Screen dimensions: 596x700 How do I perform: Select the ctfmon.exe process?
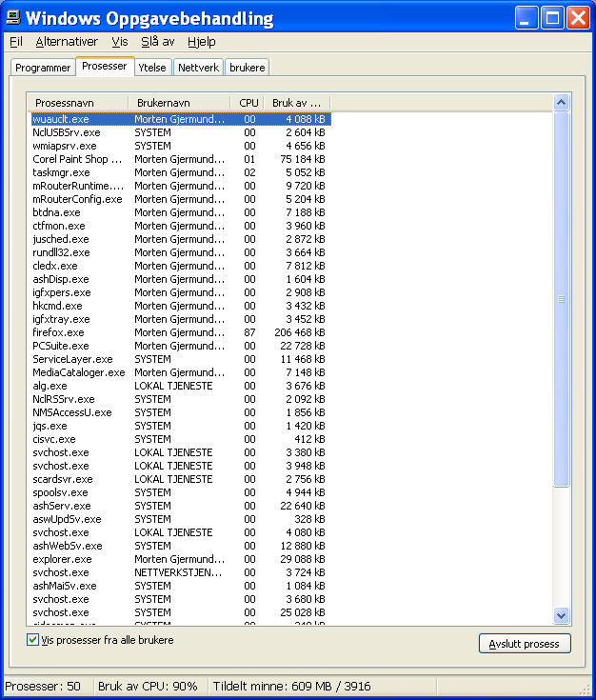tap(181, 226)
